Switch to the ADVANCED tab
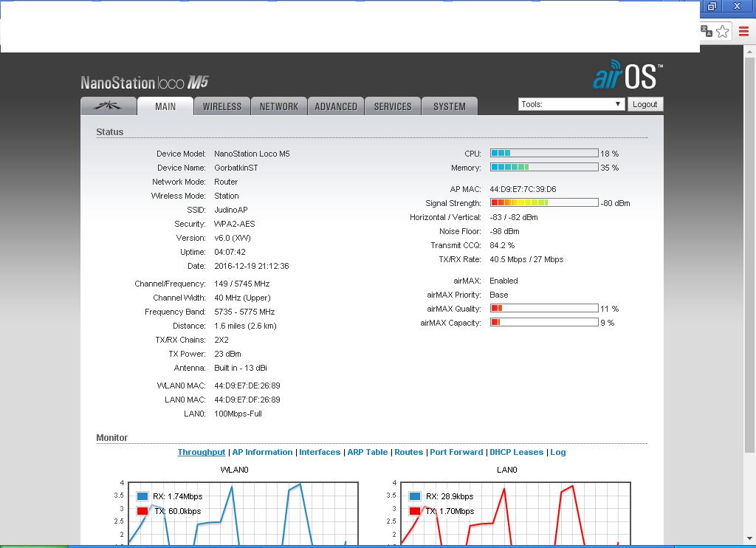Screen dimensions: 756x548 (336, 106)
